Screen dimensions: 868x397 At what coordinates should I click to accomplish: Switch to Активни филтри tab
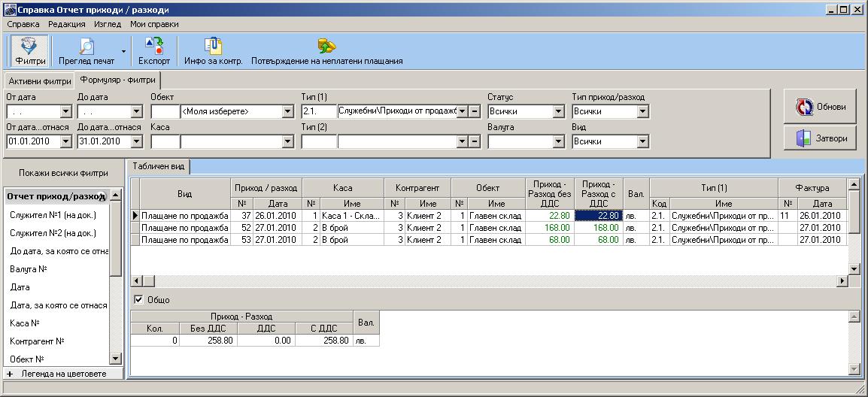tap(40, 81)
